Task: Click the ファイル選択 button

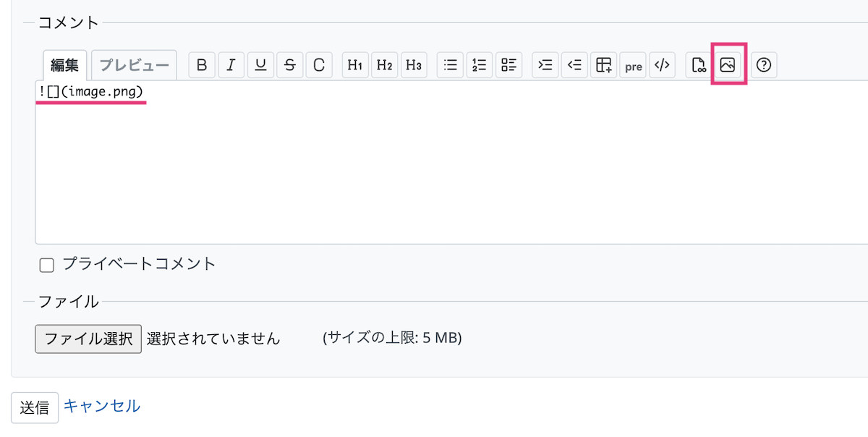Action: [88, 338]
